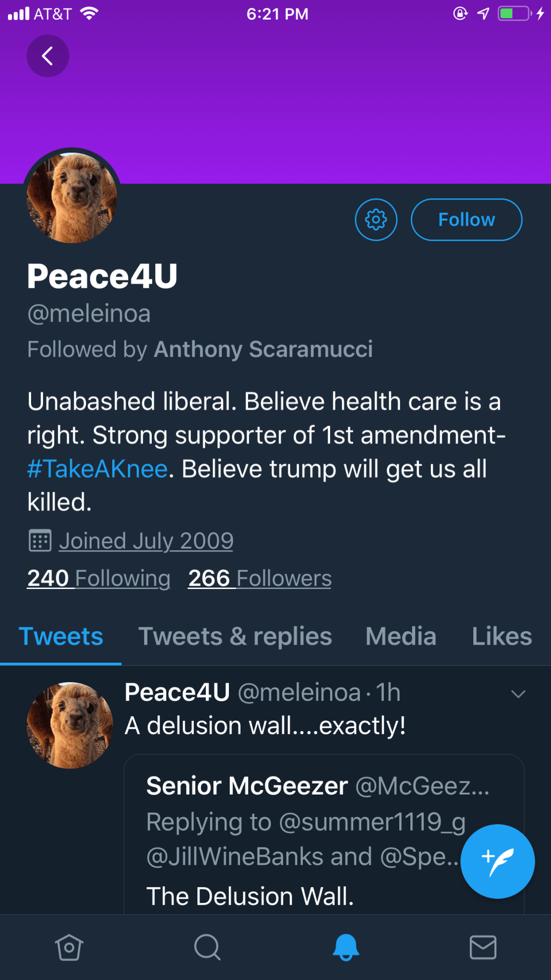The image size is (551, 980).
Task: View the 240 Following list
Action: (x=99, y=578)
